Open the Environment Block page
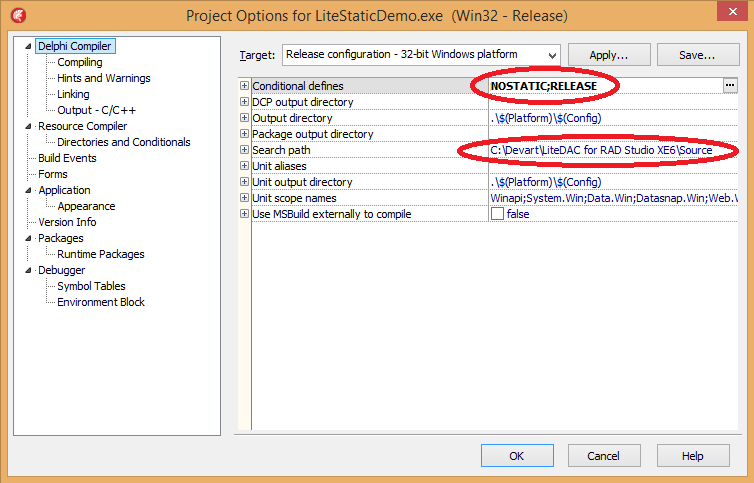 (x=101, y=302)
